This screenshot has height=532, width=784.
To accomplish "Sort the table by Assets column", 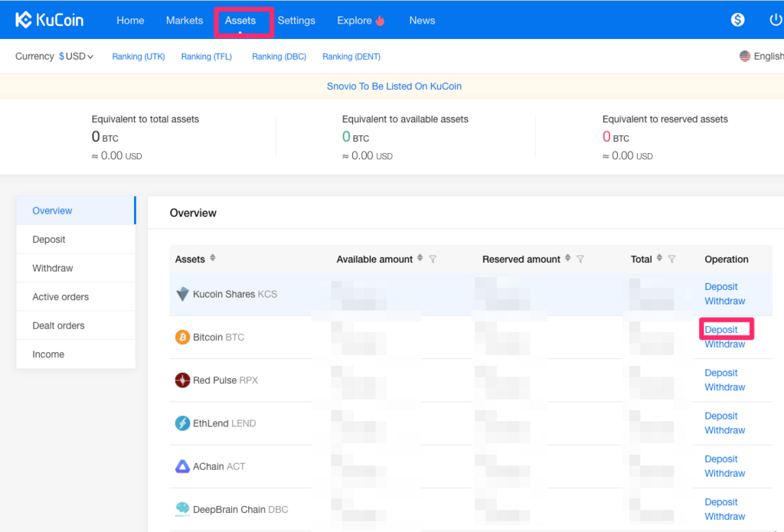I will 213,258.
